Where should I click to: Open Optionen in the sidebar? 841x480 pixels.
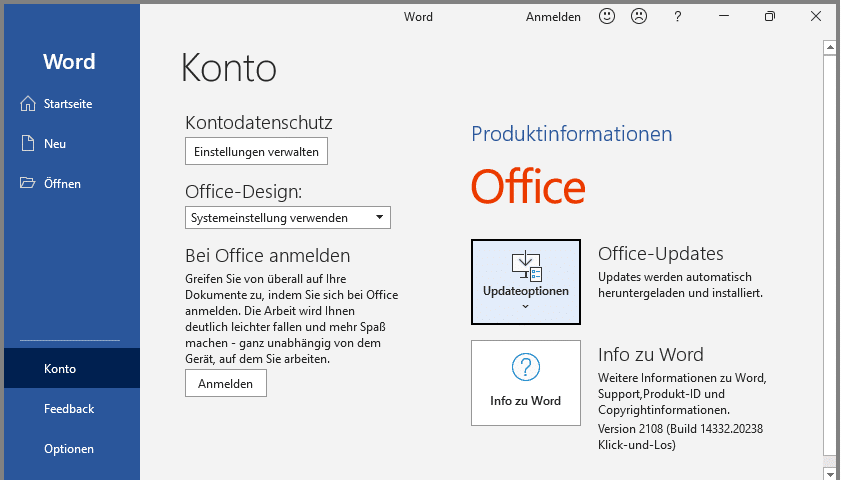click(x=69, y=449)
